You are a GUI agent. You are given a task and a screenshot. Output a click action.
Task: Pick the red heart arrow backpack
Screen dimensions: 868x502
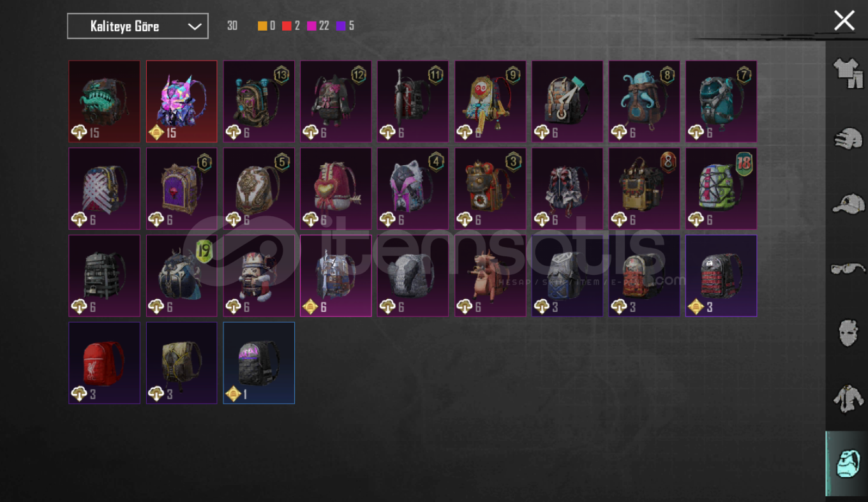[x=336, y=189]
